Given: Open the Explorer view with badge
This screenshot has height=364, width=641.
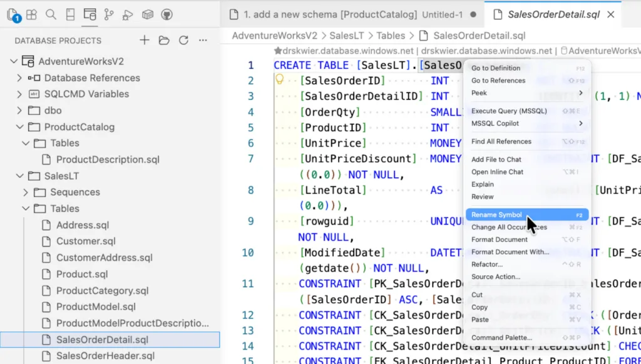Looking at the screenshot, I should pos(14,15).
